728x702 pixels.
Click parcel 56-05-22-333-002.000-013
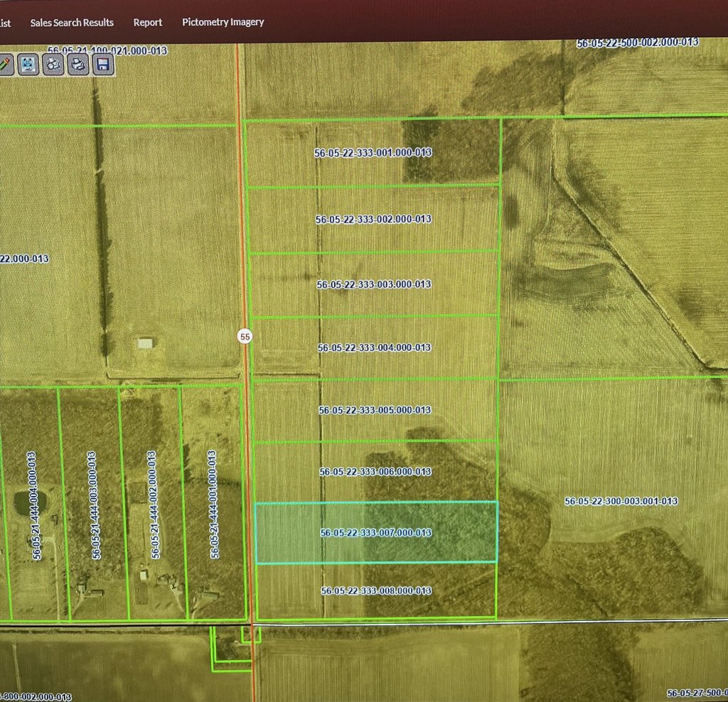[x=373, y=219]
